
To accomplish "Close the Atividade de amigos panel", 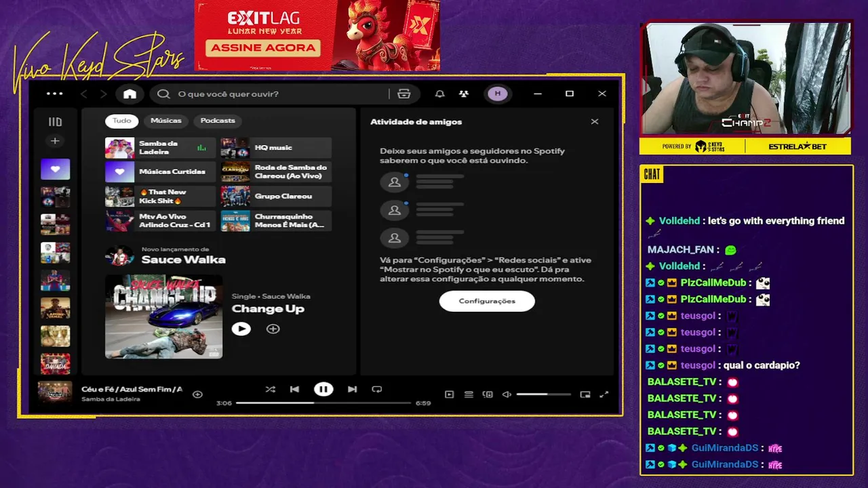I will (x=595, y=122).
